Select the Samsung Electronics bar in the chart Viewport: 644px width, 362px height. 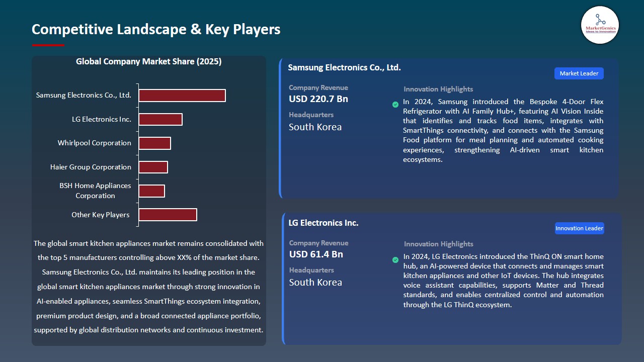coord(182,95)
